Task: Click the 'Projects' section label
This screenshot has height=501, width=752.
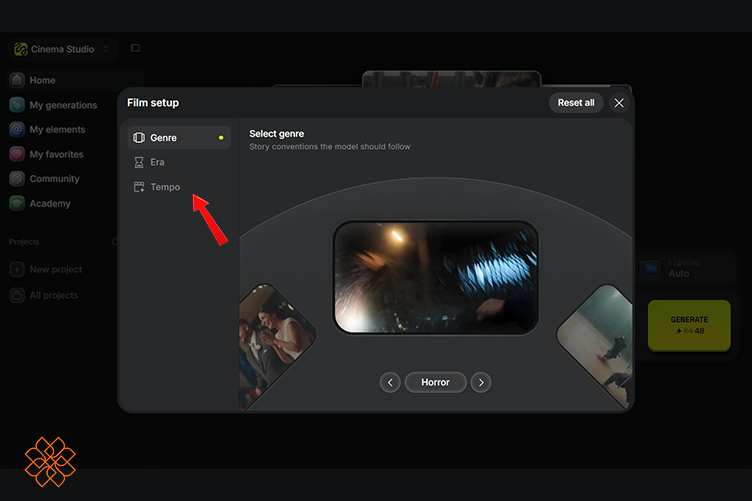Action: (24, 242)
